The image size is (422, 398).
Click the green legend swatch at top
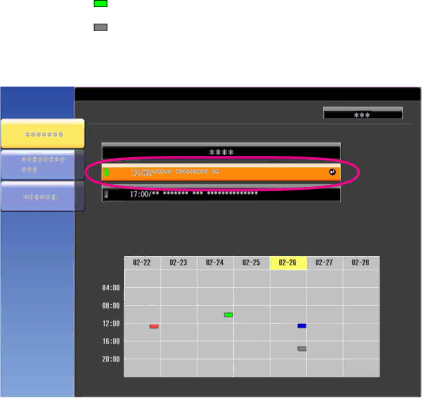pyautogui.click(x=101, y=4)
